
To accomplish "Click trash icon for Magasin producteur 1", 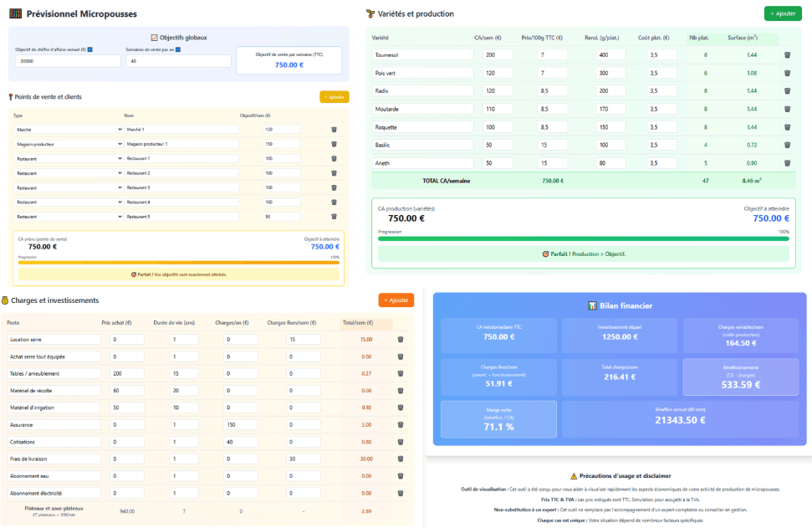I will coord(334,144).
